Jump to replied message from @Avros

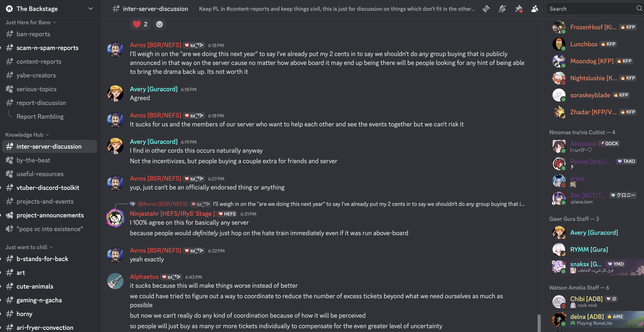pos(325,204)
